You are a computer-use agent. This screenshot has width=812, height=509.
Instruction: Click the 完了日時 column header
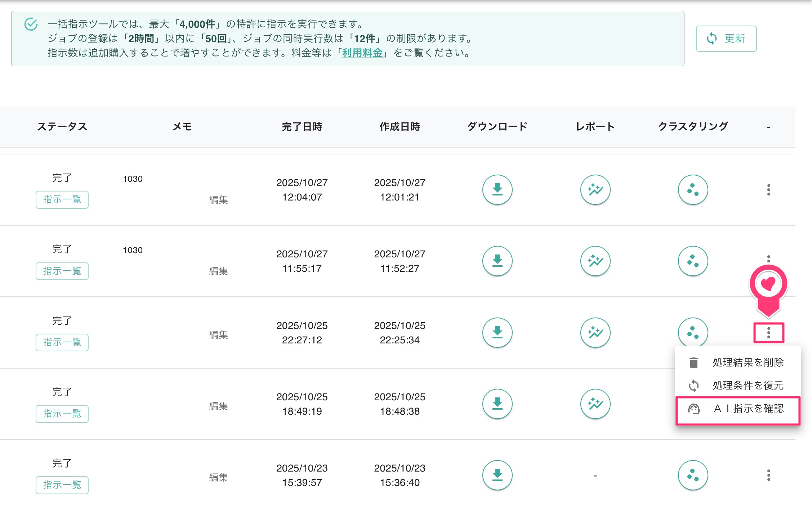302,127
